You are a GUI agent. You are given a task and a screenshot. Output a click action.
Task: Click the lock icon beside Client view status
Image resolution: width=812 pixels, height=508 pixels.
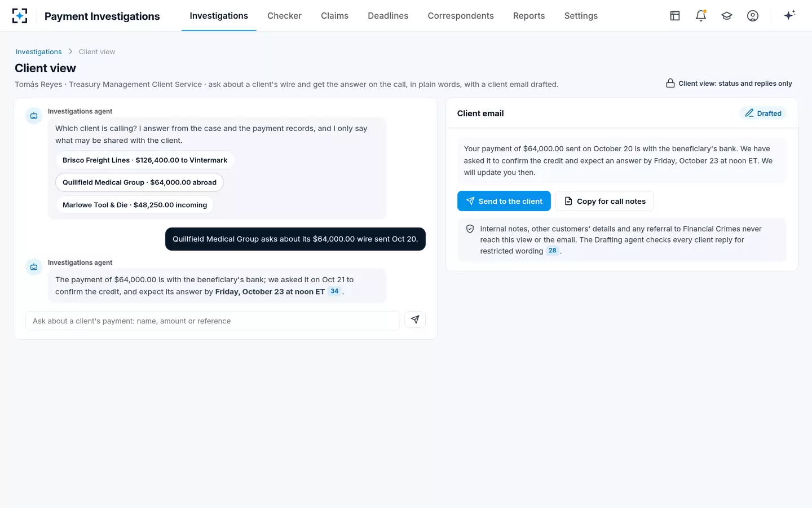(x=670, y=84)
